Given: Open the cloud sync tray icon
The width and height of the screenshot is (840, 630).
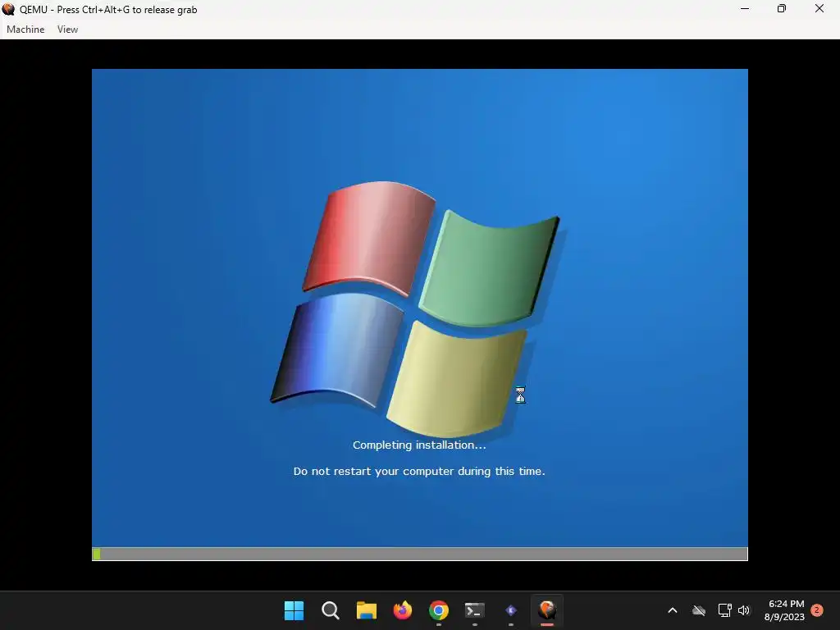Looking at the screenshot, I should click(699, 610).
